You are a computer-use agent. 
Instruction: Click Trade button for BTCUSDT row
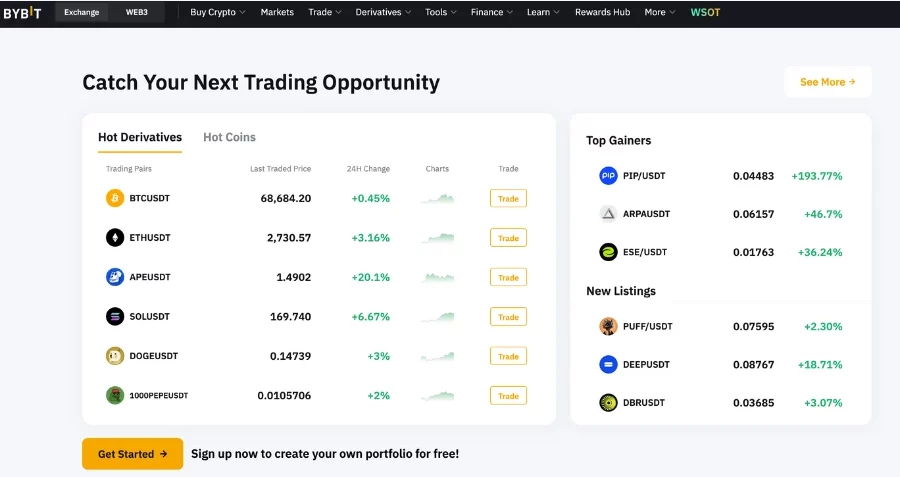508,199
